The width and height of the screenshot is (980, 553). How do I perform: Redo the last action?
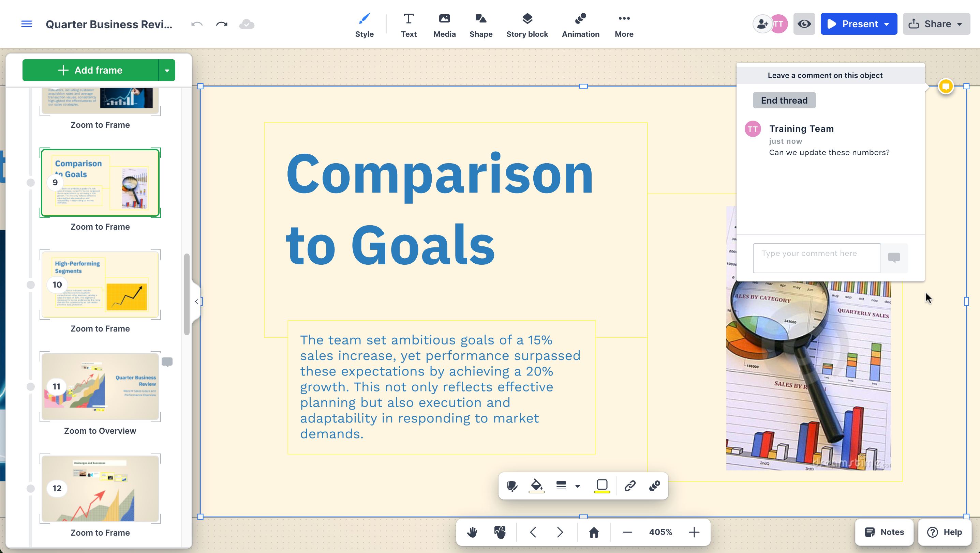pos(221,24)
